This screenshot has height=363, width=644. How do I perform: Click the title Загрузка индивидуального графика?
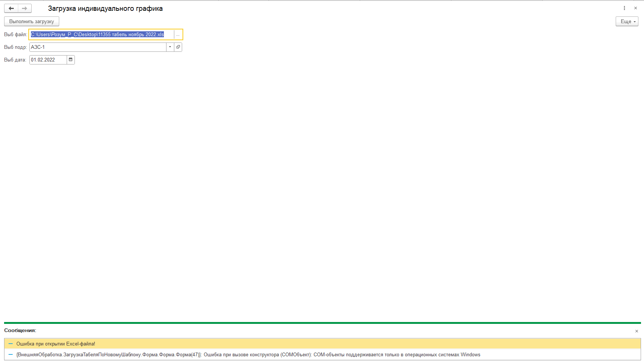[x=105, y=8]
